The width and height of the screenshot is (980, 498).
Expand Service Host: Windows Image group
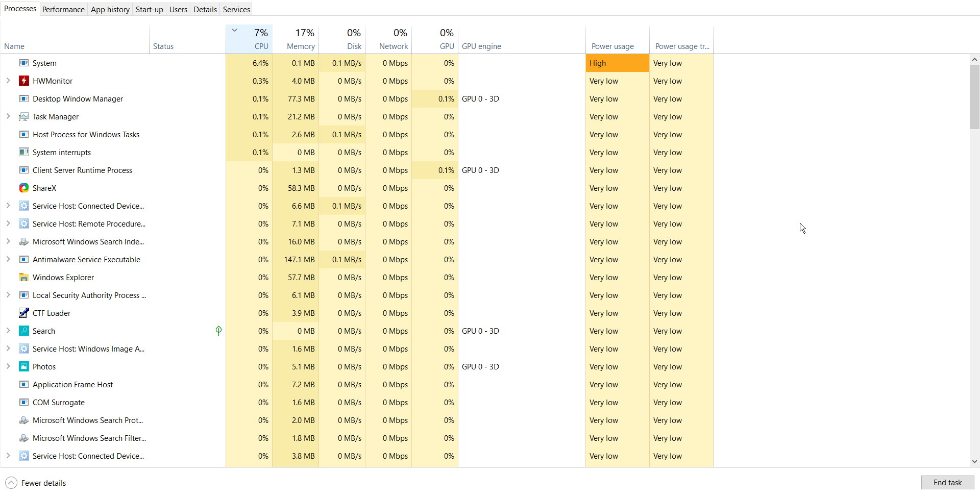8,348
